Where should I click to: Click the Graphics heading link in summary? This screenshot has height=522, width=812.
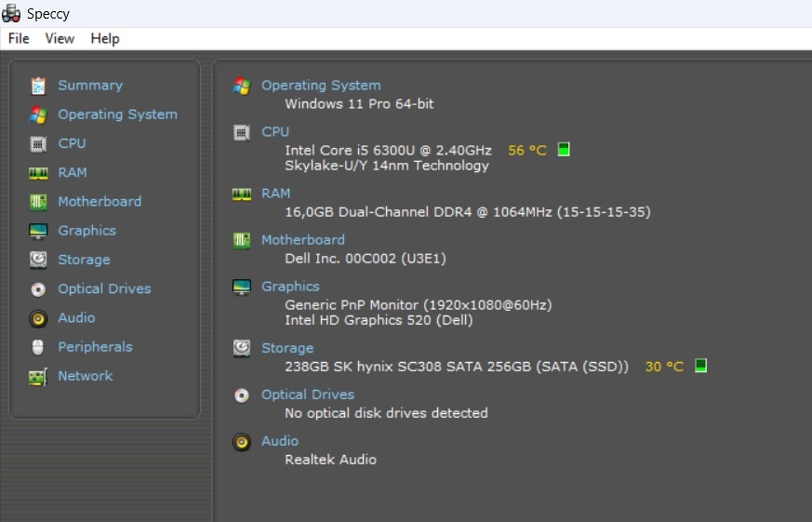(290, 287)
